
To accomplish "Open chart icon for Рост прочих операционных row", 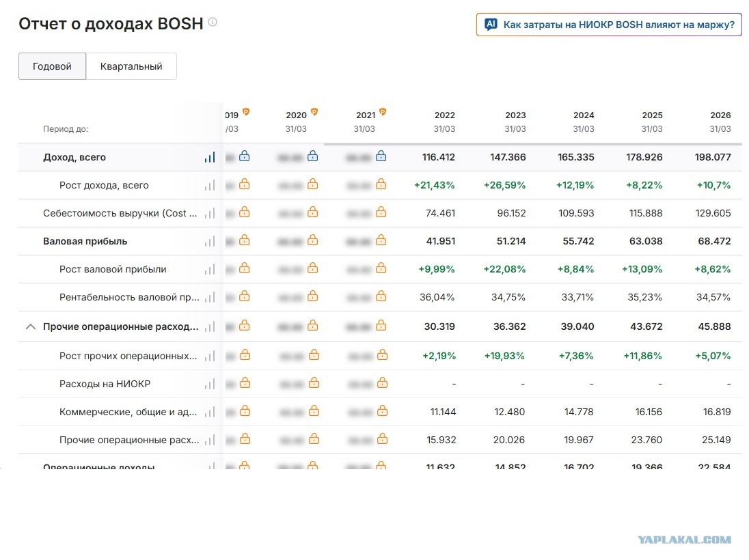I will 210,356.
